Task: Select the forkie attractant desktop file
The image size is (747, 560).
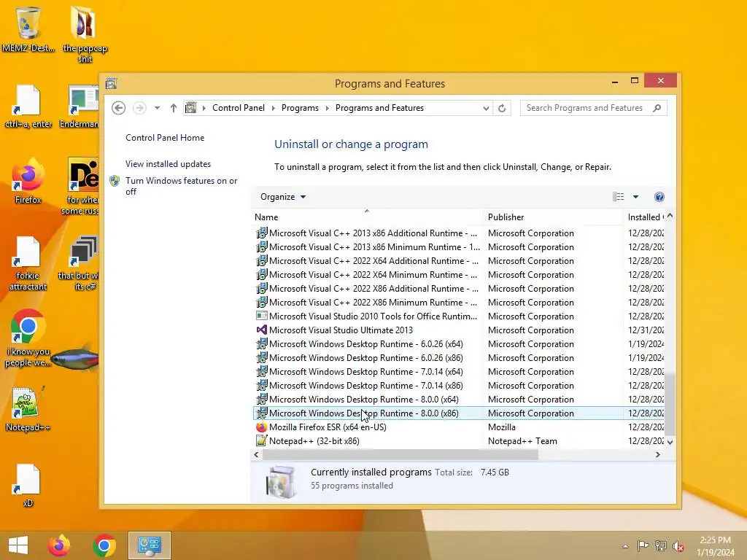Action: (28, 262)
